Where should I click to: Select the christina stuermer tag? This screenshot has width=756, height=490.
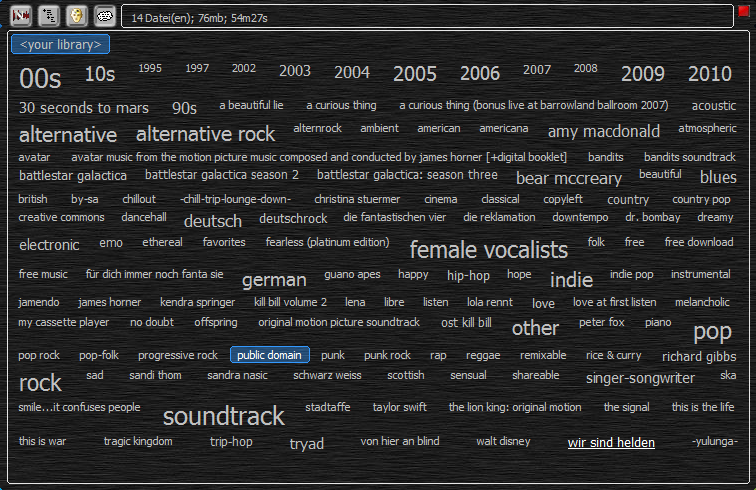point(357,199)
